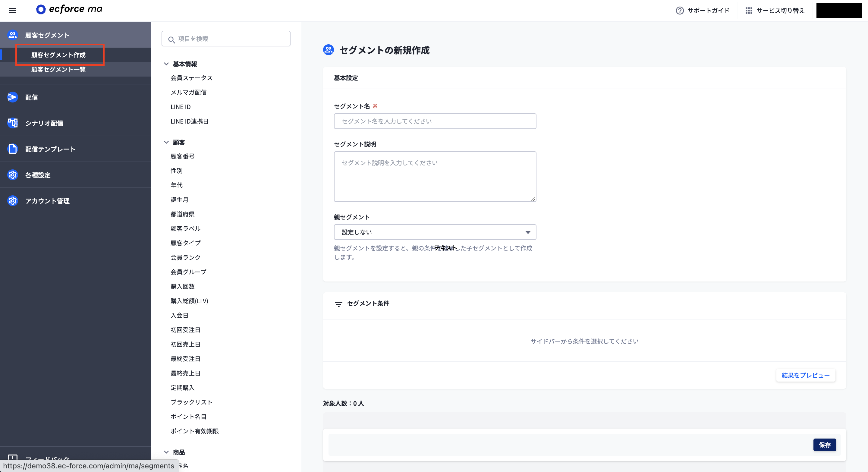Click the 各種設定 gear icon
Screen dimensions: 868x472
(12, 175)
